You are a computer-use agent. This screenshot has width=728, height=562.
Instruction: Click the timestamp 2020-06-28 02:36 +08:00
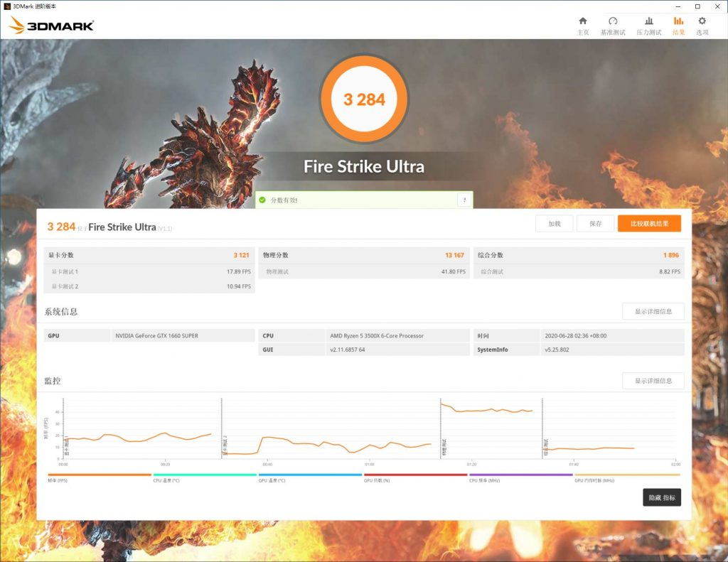(575, 335)
